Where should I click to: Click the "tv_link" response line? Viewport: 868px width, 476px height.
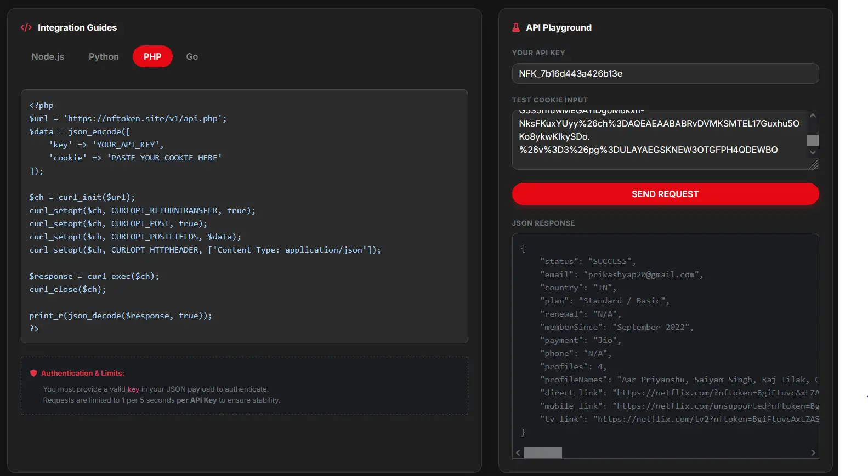679,419
